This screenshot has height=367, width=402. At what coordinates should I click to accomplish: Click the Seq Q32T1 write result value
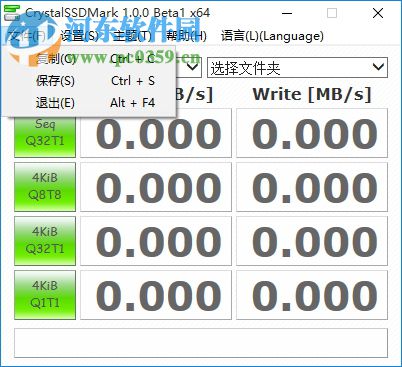312,133
